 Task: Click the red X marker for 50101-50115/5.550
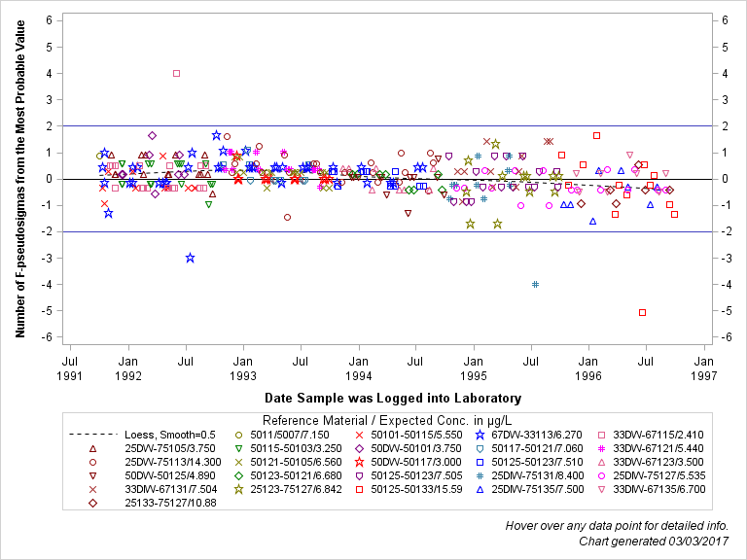coord(360,436)
